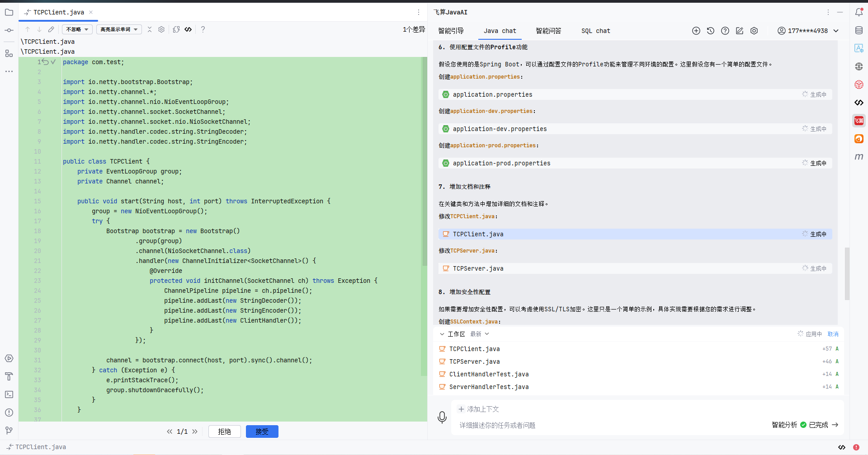Open chat history clock icon
The height and width of the screenshot is (455, 868).
click(711, 31)
